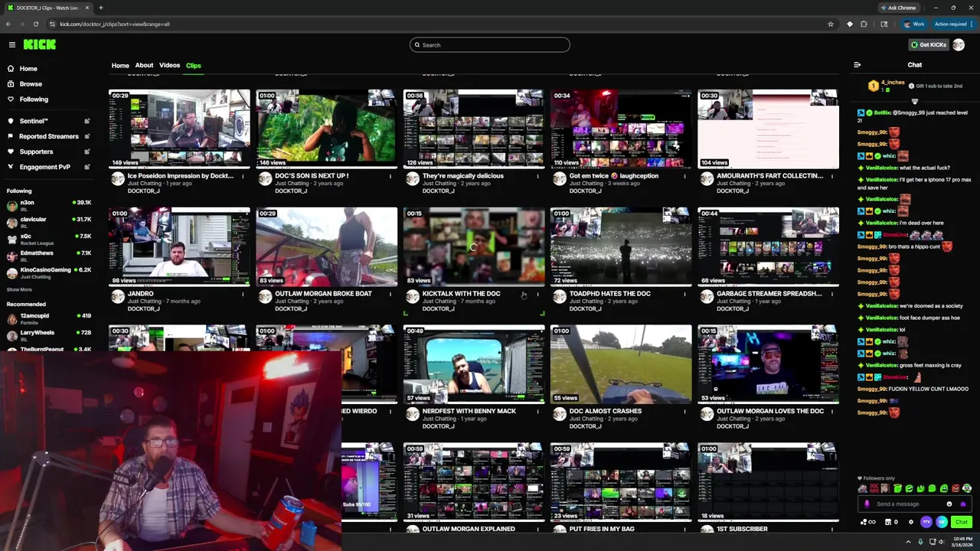Open Ice Poseidon Impression clip thumbnail
Image resolution: width=980 pixels, height=551 pixels.
click(x=179, y=129)
